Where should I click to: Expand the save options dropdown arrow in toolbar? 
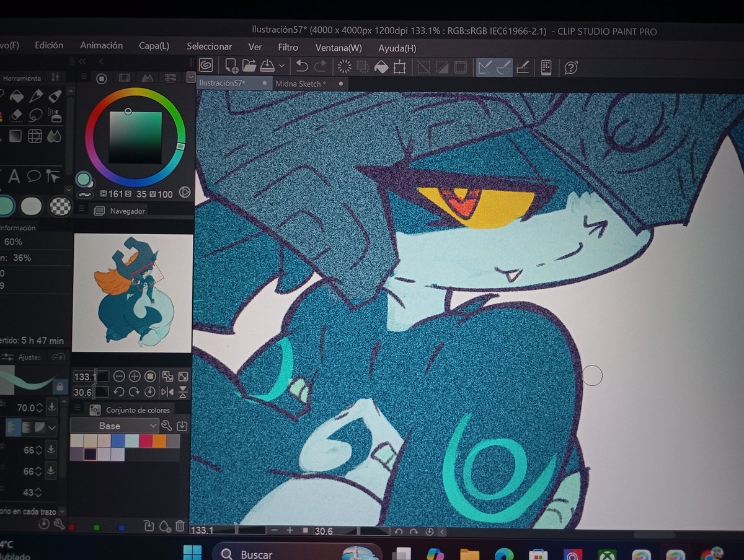(281, 66)
